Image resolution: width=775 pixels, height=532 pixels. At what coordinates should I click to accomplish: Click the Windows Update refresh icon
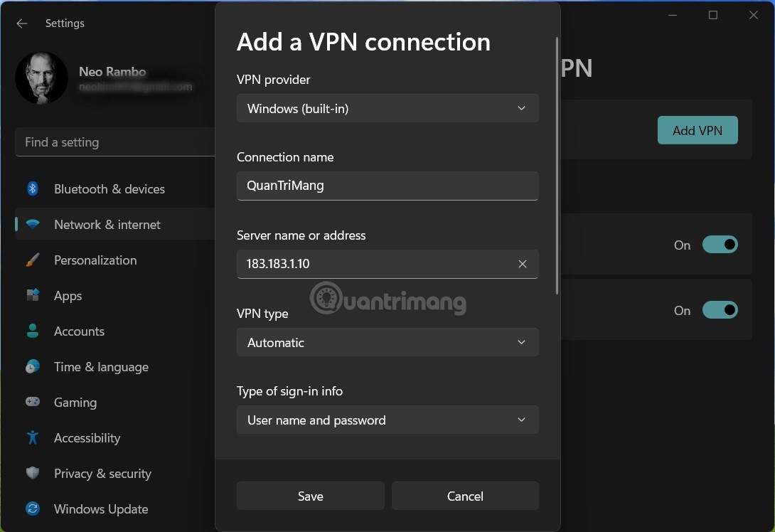pyautogui.click(x=33, y=509)
